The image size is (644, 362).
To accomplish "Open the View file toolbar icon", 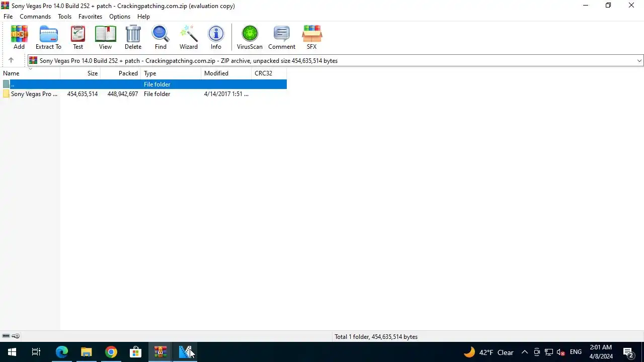I will pos(105,37).
